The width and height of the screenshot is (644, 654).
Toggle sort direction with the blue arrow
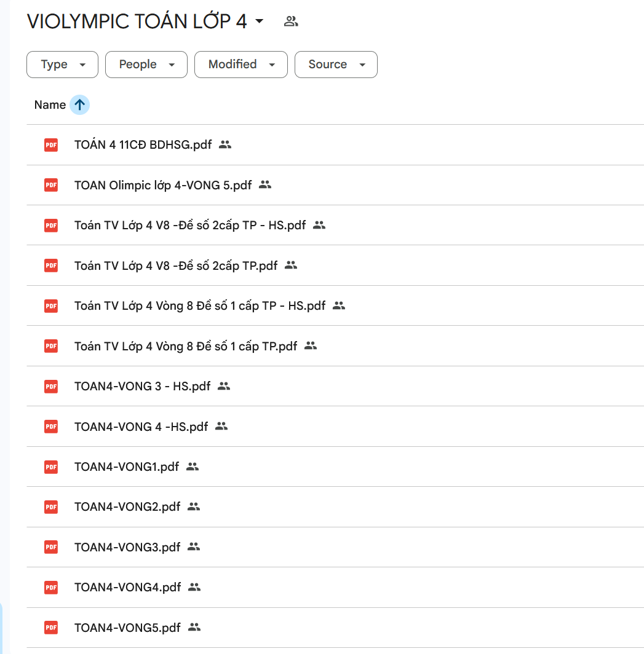click(x=79, y=105)
